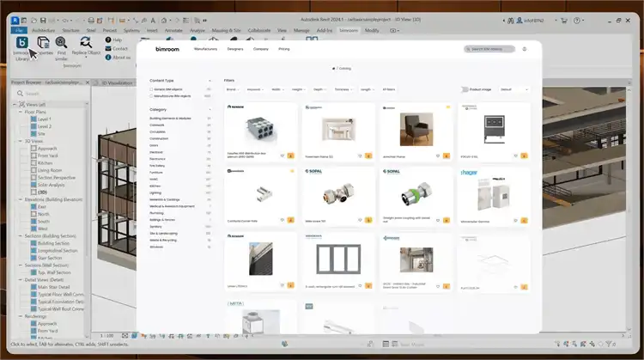This screenshot has width=644, height=360.
Task: Open the Structure ribbon tab
Action: click(x=70, y=30)
